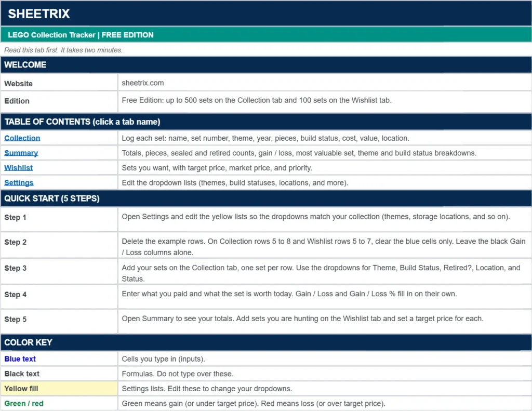Select the 'Sets you want, with target price' cell
This screenshot has height=411, width=532.
(x=325, y=168)
